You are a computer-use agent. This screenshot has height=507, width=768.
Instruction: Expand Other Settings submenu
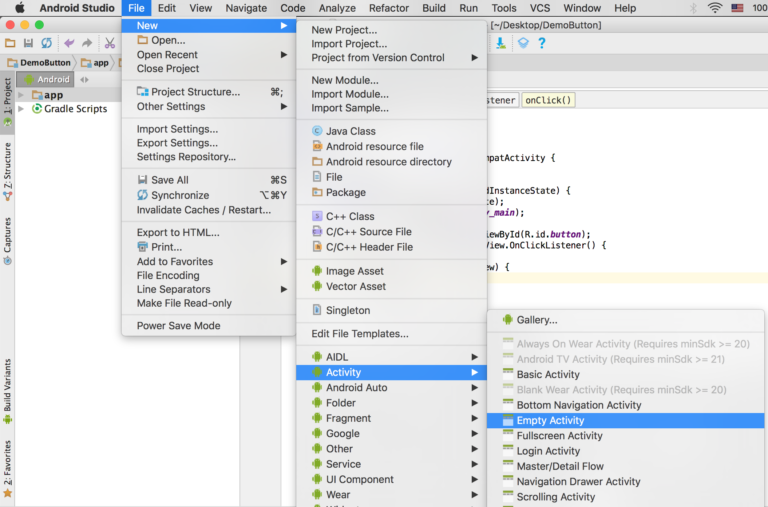pyautogui.click(x=209, y=106)
